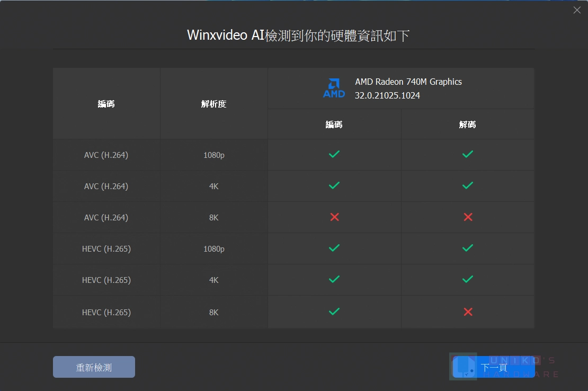Screen dimensions: 588x391
Task: Click the 8K cell in AVC row
Action: click(x=214, y=217)
